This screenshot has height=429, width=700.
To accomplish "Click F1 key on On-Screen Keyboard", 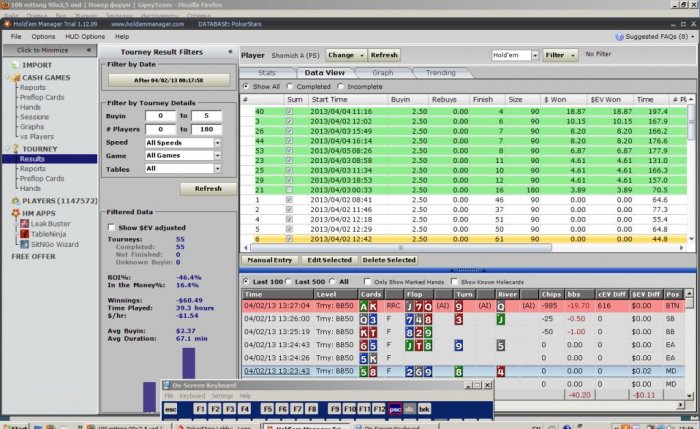I will 200,409.
